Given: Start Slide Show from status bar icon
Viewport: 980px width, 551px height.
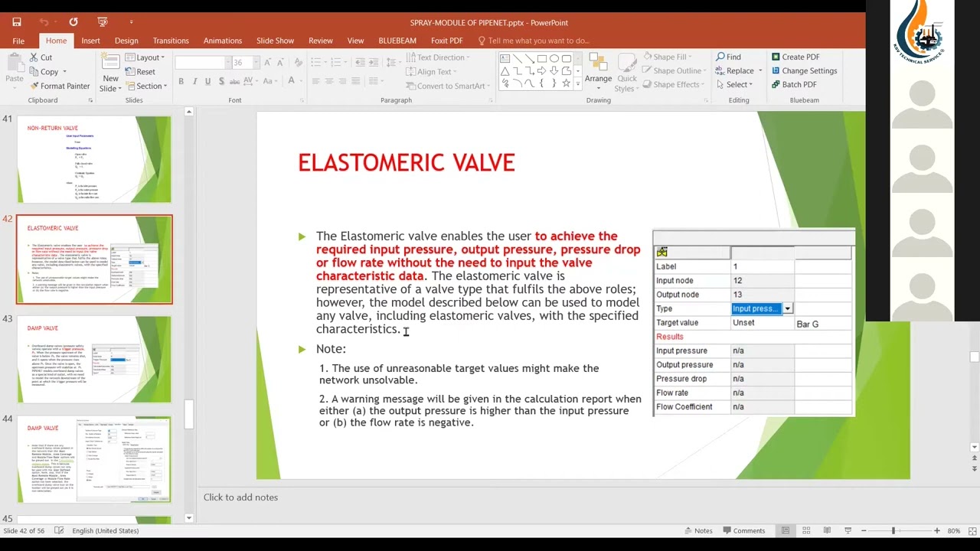Looking at the screenshot, I should (x=848, y=530).
